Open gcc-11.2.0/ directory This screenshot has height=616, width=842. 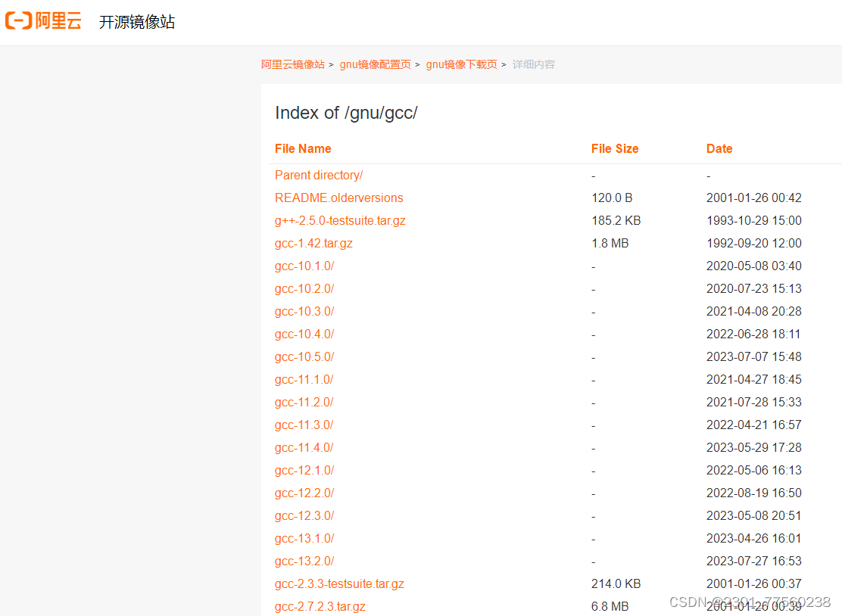[x=304, y=403]
